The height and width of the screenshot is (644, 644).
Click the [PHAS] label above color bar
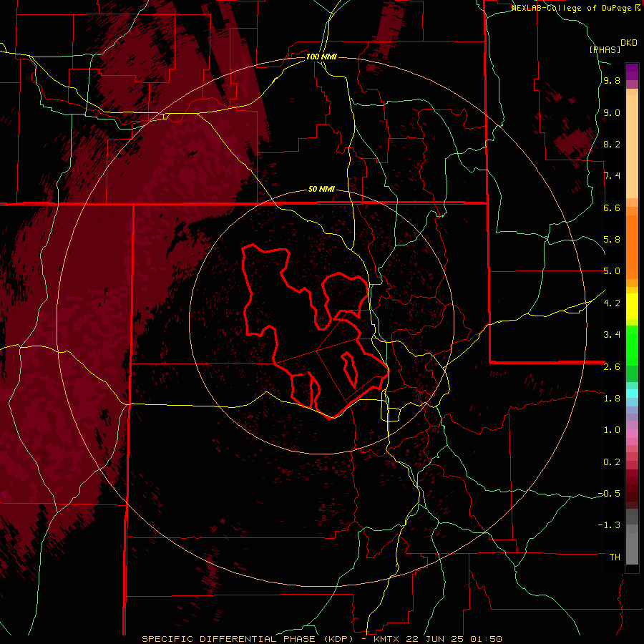(605, 49)
